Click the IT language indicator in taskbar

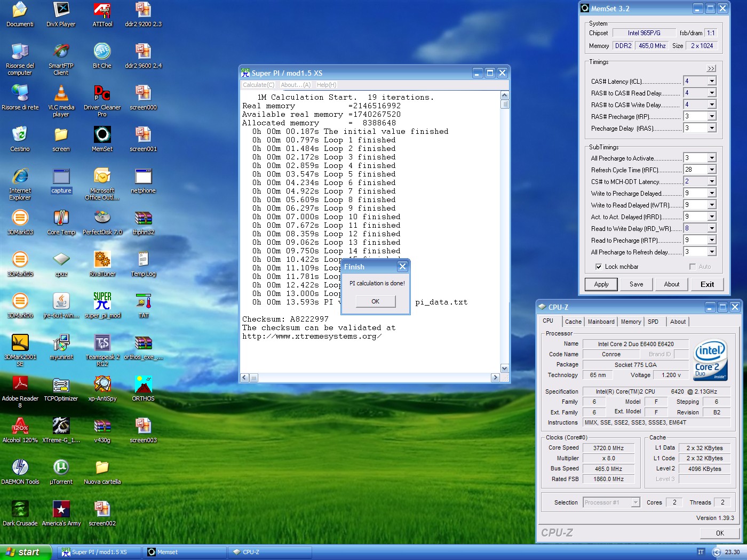[701, 552]
